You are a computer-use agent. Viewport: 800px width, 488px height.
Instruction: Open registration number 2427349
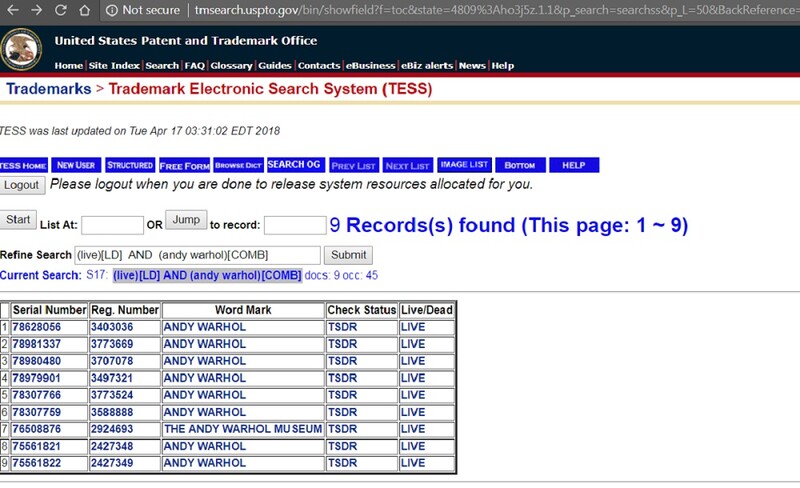(x=112, y=463)
